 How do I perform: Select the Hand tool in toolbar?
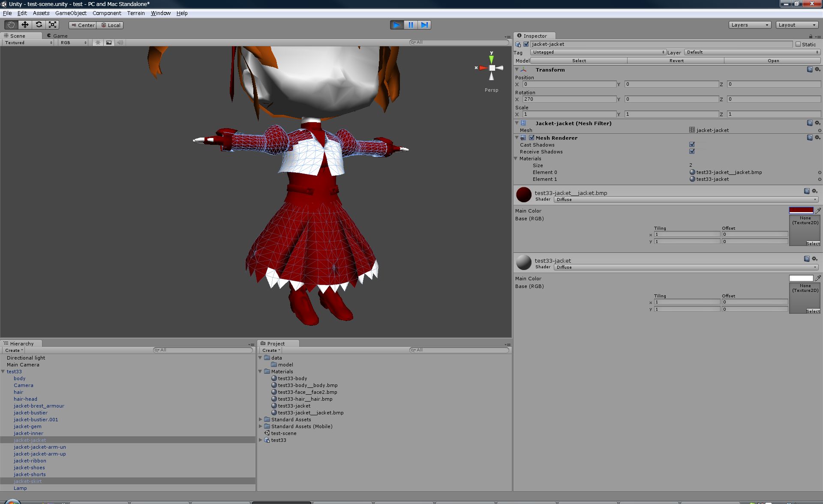click(11, 25)
